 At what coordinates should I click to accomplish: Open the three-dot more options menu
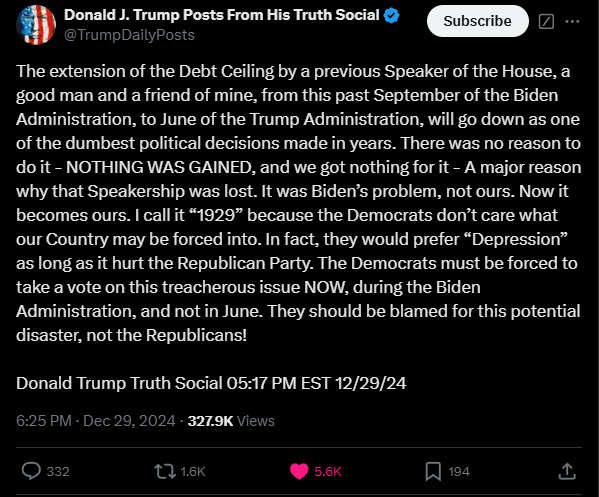[x=572, y=21]
